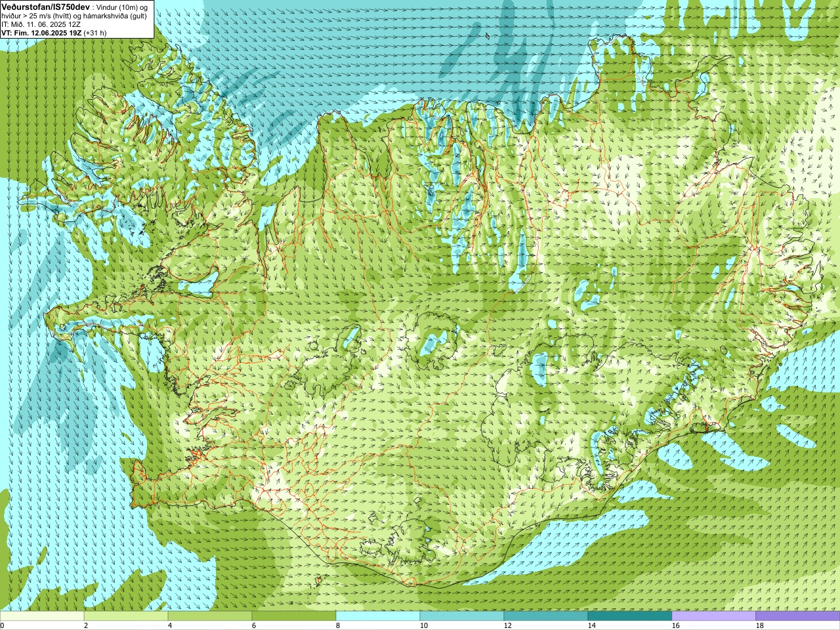The image size is (840, 630).
Task: Click the legend tick label '0'
Action: click(2, 625)
